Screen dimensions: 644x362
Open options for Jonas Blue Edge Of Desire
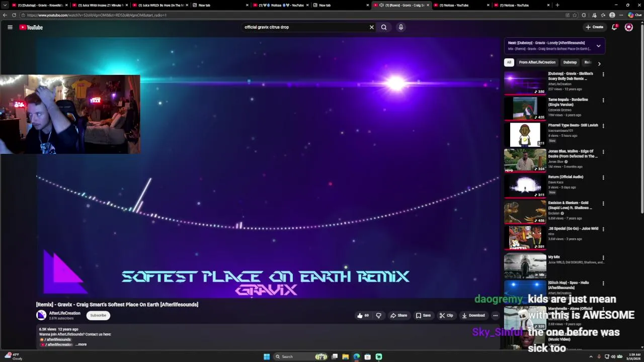[x=603, y=152]
